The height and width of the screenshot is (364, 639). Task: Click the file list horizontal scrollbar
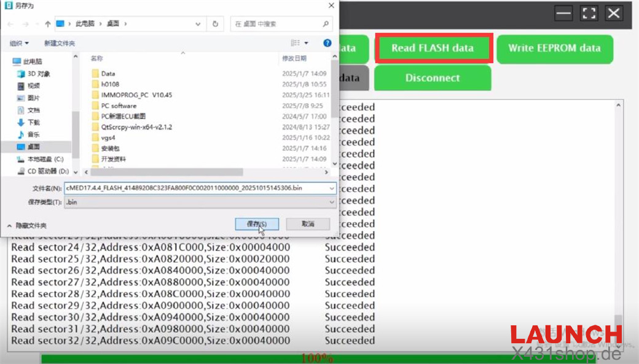point(184,172)
